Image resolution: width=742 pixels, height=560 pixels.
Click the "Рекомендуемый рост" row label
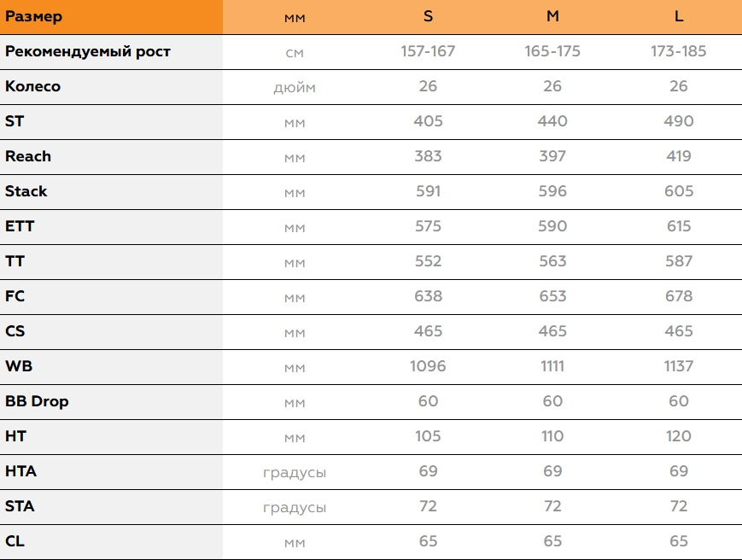(x=88, y=51)
